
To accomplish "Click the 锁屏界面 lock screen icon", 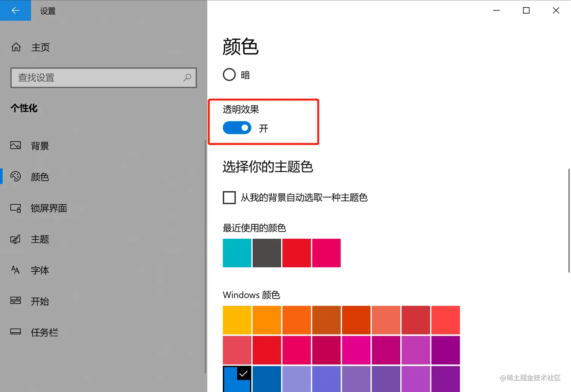I will [15, 208].
